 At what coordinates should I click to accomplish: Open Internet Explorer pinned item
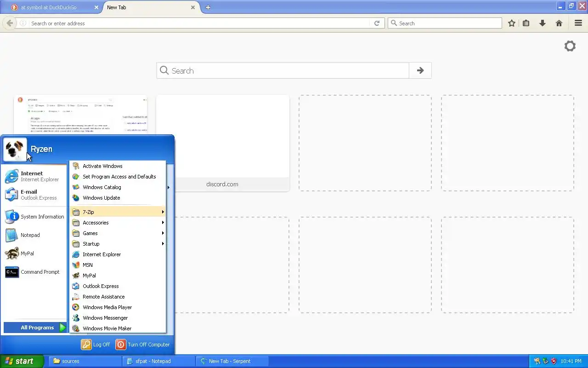point(34,176)
